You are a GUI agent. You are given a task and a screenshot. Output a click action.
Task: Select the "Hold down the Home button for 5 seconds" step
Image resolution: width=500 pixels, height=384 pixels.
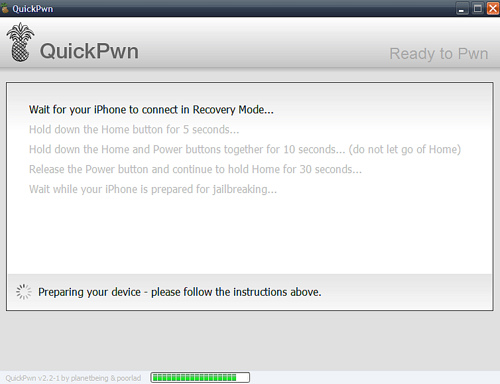tap(134, 129)
